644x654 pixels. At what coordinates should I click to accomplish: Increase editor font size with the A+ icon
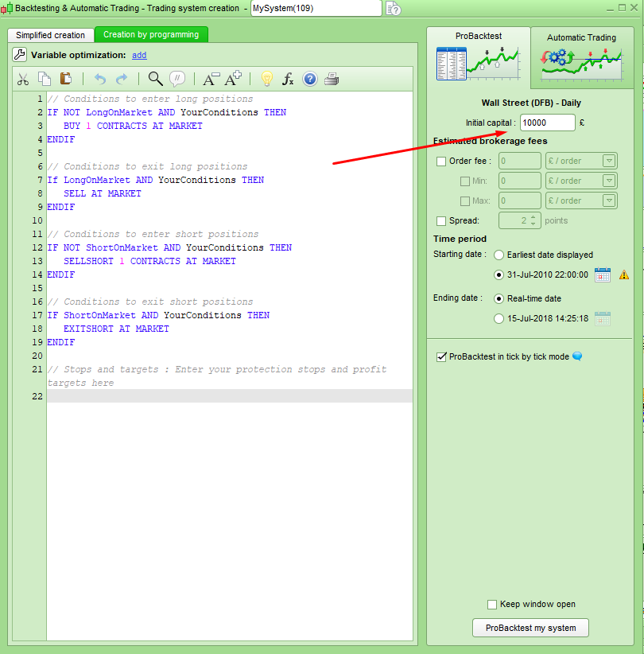[232, 79]
